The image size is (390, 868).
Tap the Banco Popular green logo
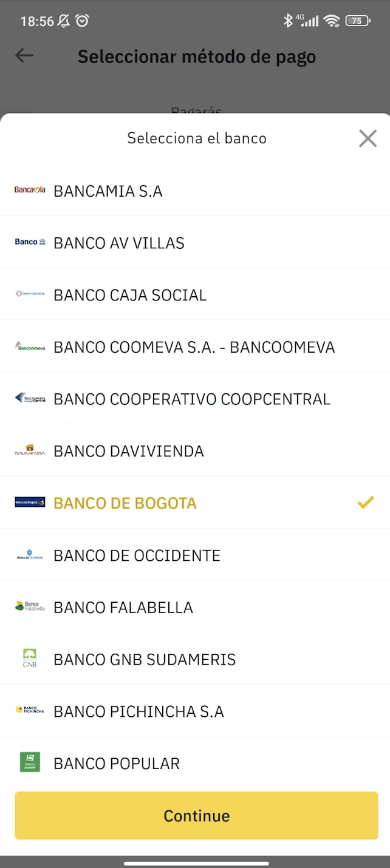click(x=30, y=762)
